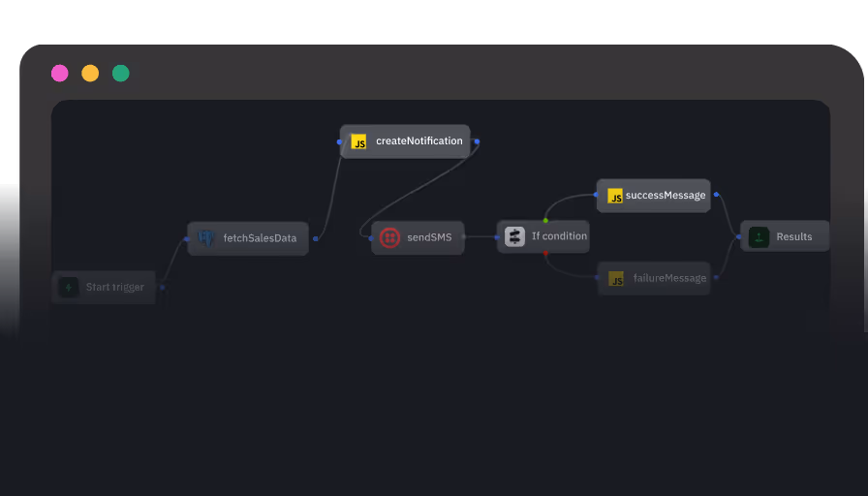Select the createNotification node label
Image resolution: width=868 pixels, height=496 pixels.
[419, 141]
